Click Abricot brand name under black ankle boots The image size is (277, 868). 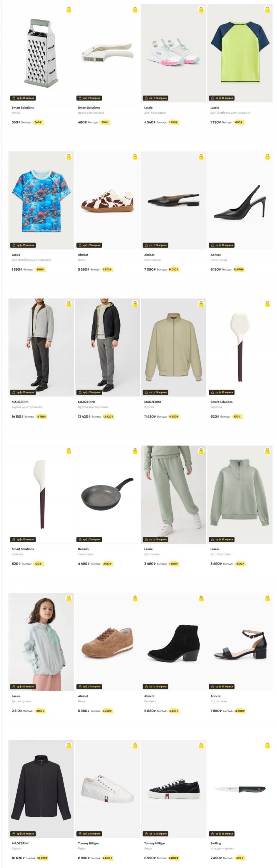[149, 696]
